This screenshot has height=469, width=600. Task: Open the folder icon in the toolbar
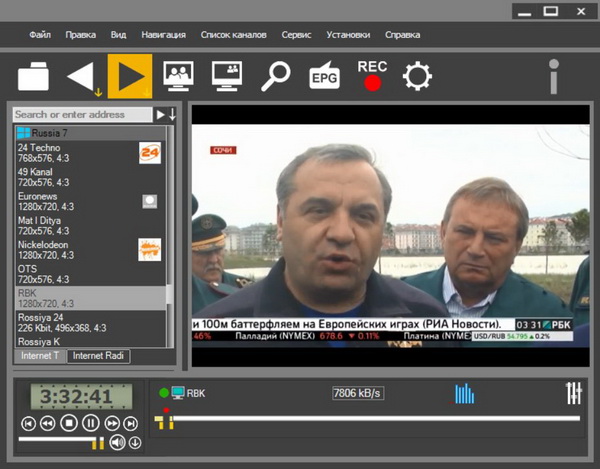[34, 76]
